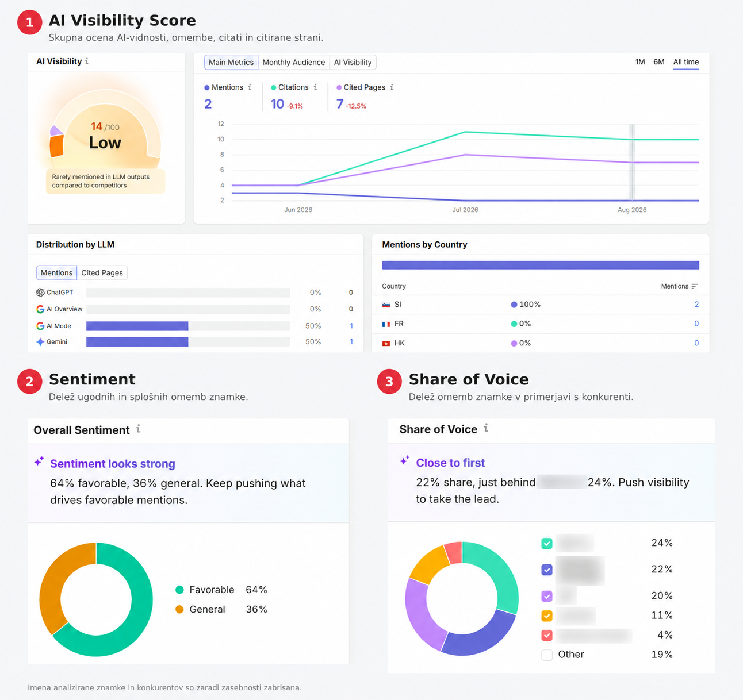Click the info icon beside Mentions metric
Image resolution: width=743 pixels, height=700 pixels.
point(250,87)
